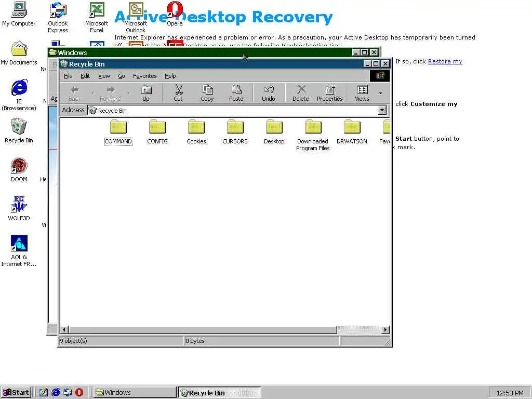The image size is (532, 399).
Task: Select the Recycle Bin desktop icon
Action: point(19,131)
